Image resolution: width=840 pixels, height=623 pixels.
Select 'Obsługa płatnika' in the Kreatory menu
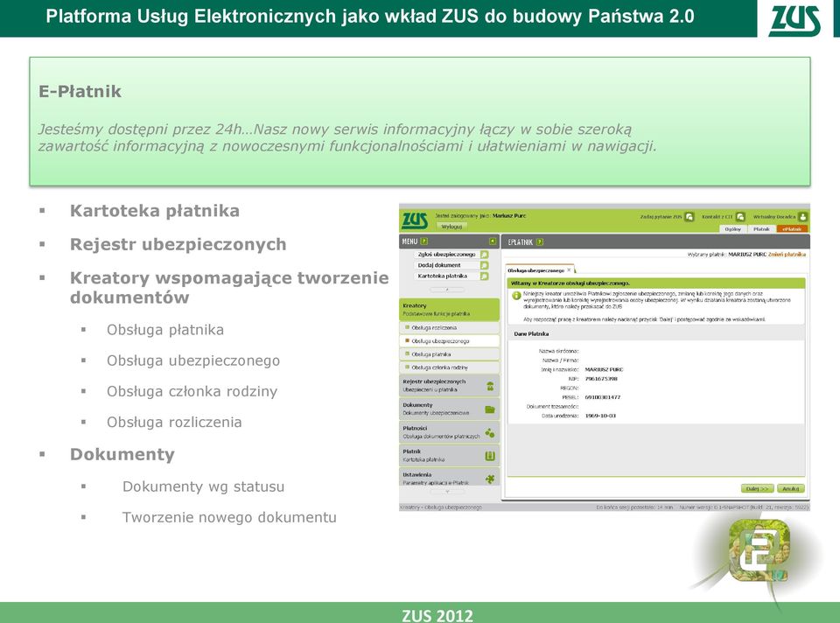(x=450, y=354)
